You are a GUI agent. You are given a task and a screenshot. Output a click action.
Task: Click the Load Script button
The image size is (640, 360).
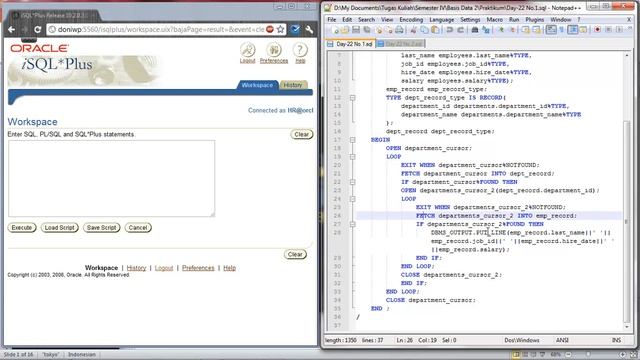60,227
